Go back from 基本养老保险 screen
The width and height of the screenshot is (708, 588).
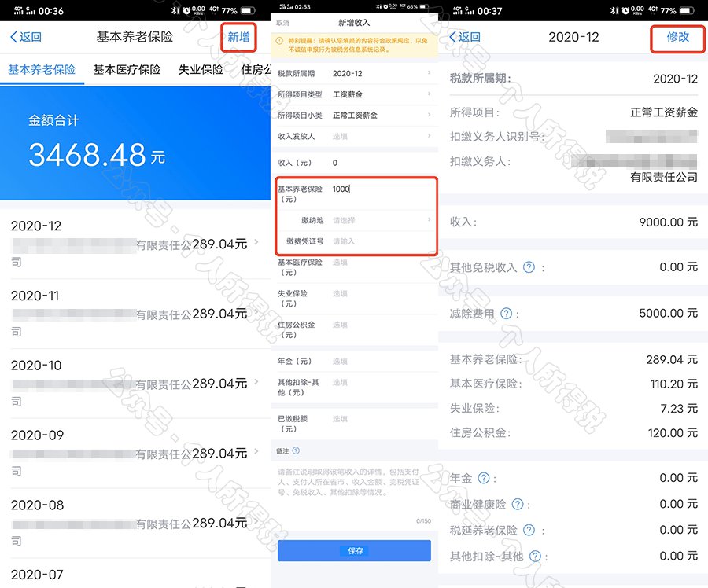point(26,37)
